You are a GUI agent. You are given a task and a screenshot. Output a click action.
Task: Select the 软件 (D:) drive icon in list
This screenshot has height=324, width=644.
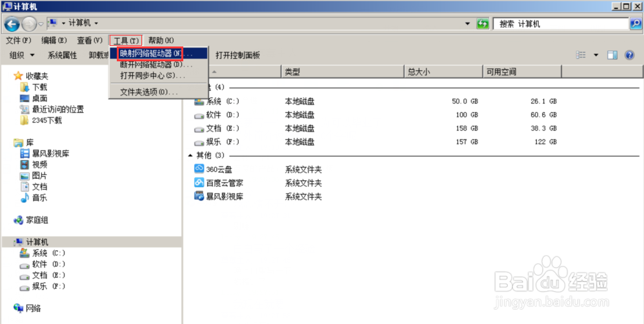tap(199, 116)
